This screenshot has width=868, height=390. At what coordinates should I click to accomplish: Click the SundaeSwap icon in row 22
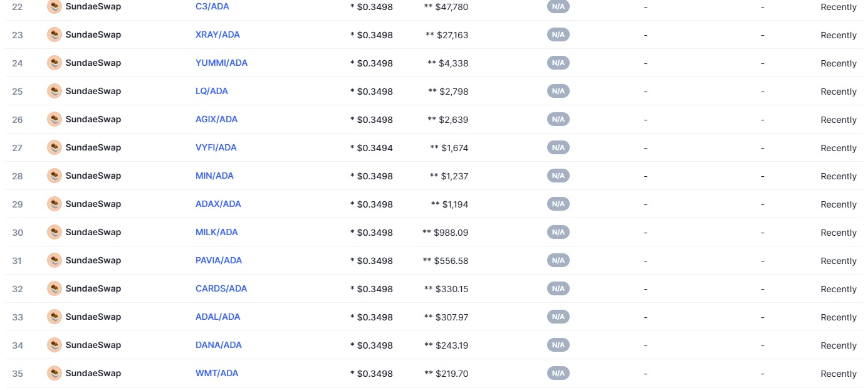(55, 7)
